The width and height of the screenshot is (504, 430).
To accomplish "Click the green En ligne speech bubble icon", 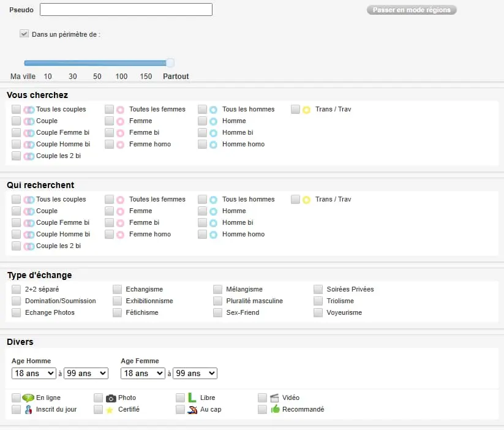I will pyautogui.click(x=28, y=398).
